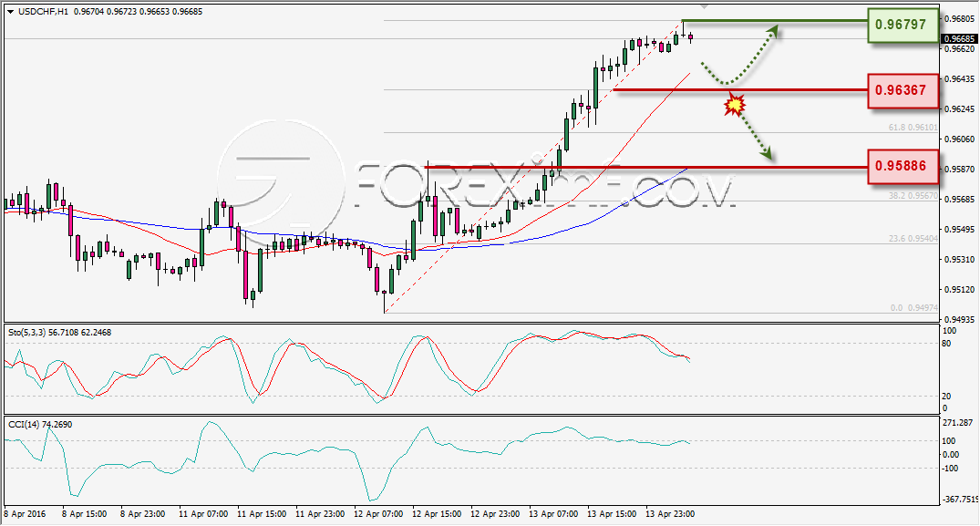980x526 pixels.
Task: Select the 0.95886 support price label
Action: pyautogui.click(x=903, y=166)
